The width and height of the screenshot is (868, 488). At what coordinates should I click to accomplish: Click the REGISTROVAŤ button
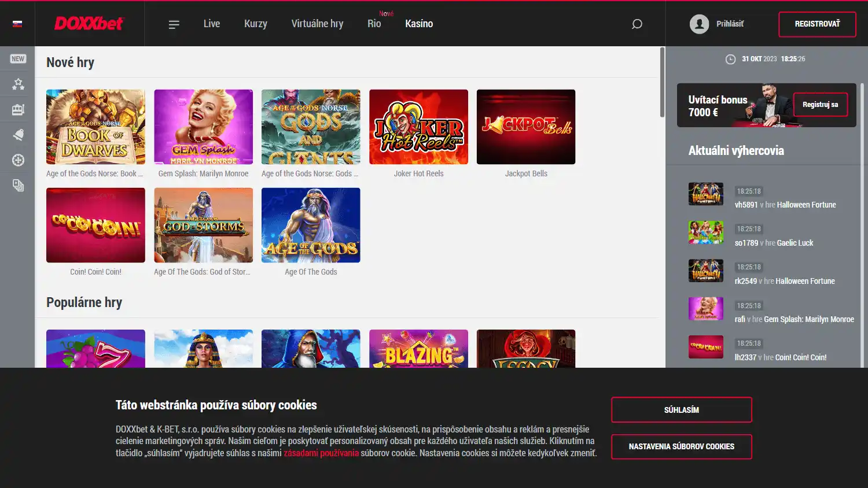[817, 24]
